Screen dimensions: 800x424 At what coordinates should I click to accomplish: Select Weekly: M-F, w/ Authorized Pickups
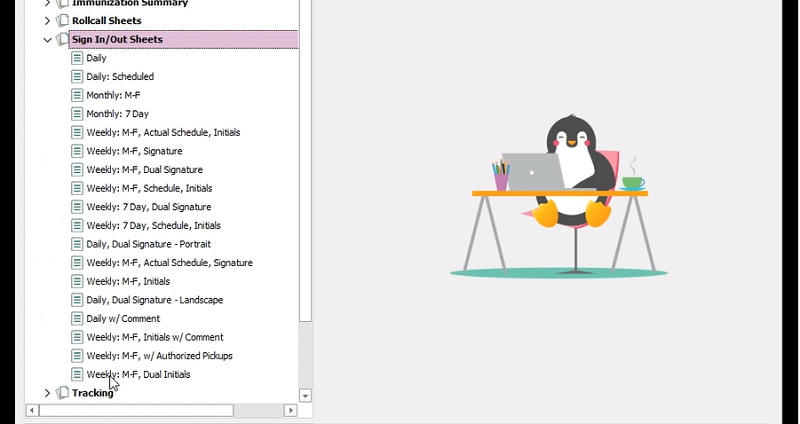coord(159,356)
